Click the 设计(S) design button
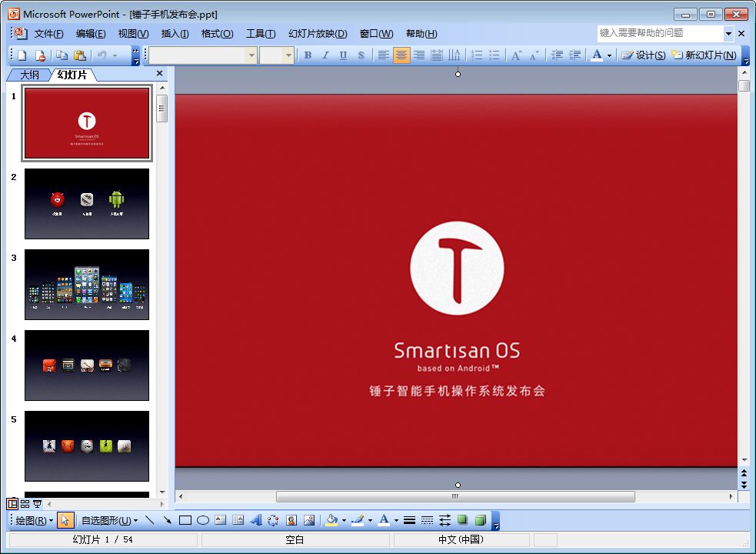Viewport: 756px width, 554px height. tap(644, 55)
